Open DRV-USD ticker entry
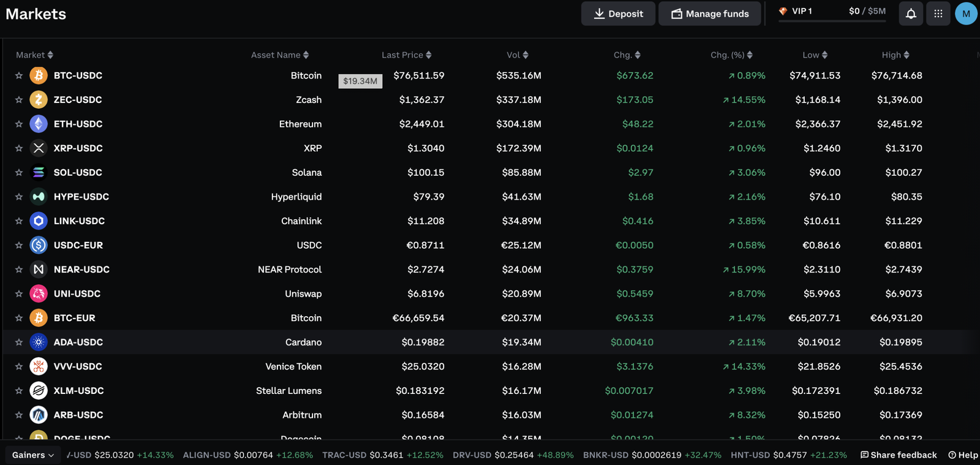The height and width of the screenshot is (465, 980). point(513,455)
